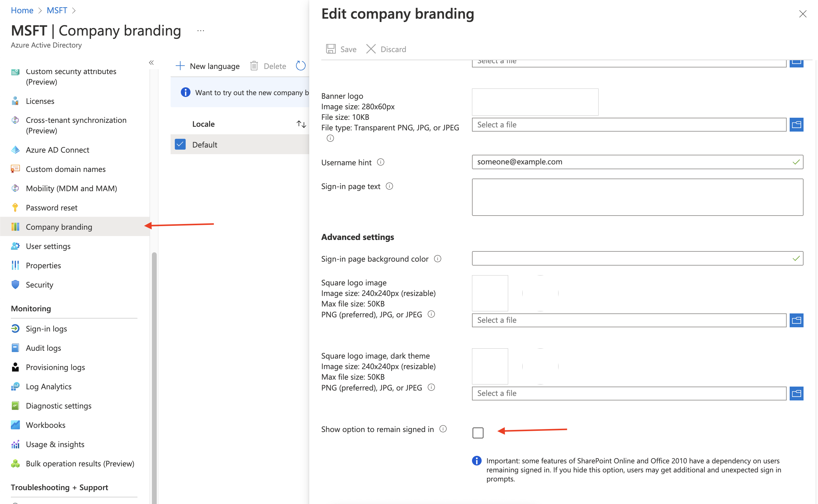This screenshot has width=818, height=504.
Task: Open User settings in sidebar
Action: (x=48, y=246)
